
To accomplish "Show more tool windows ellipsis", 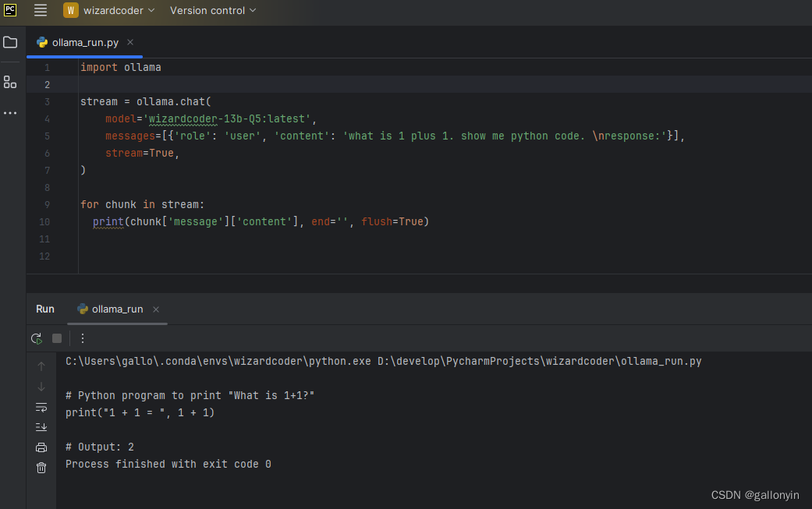I will pyautogui.click(x=10, y=113).
